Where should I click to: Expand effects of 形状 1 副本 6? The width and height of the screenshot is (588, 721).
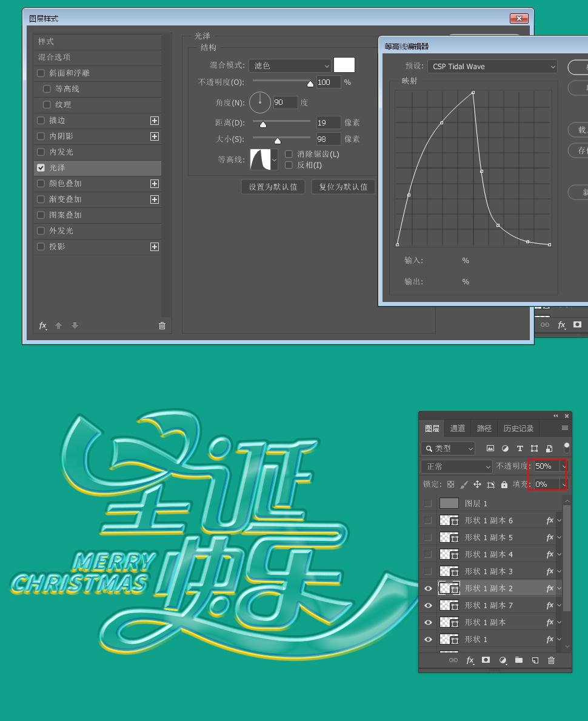click(x=559, y=520)
